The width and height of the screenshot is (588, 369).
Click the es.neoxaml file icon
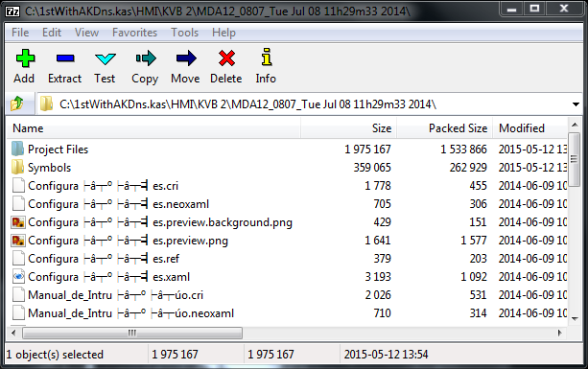pos(18,203)
